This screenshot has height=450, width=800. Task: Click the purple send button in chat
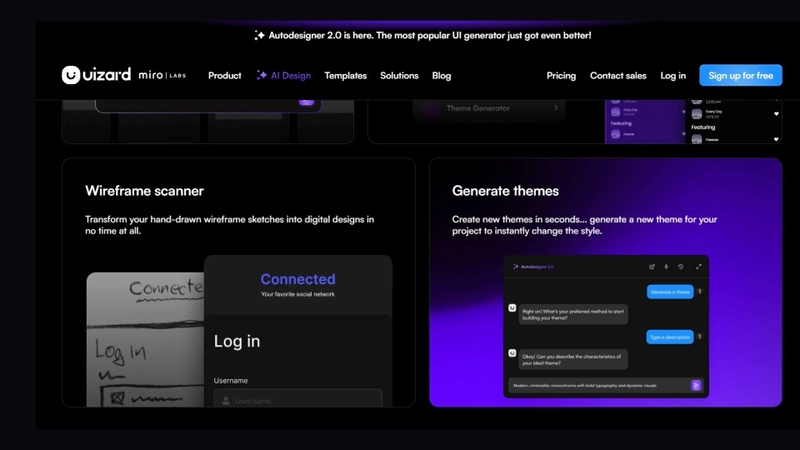coord(696,385)
